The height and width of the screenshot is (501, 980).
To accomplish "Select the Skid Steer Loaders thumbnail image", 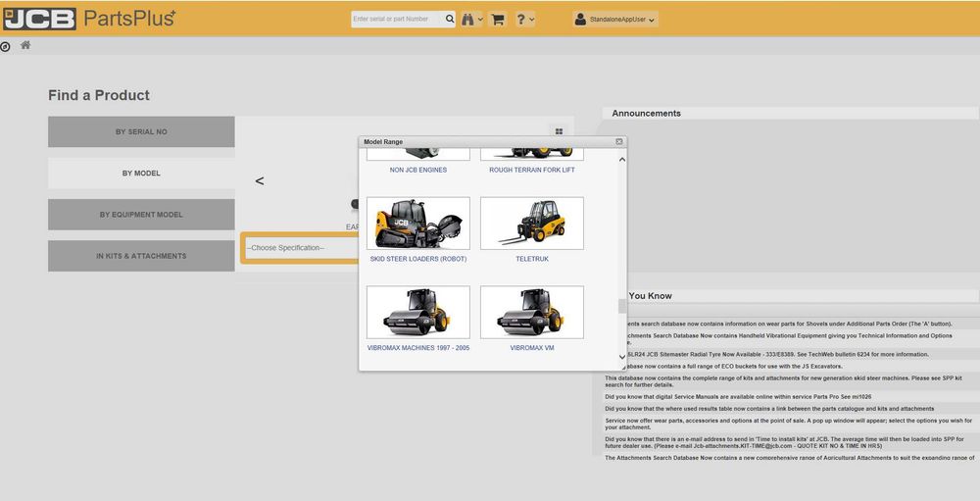I will 418,224.
